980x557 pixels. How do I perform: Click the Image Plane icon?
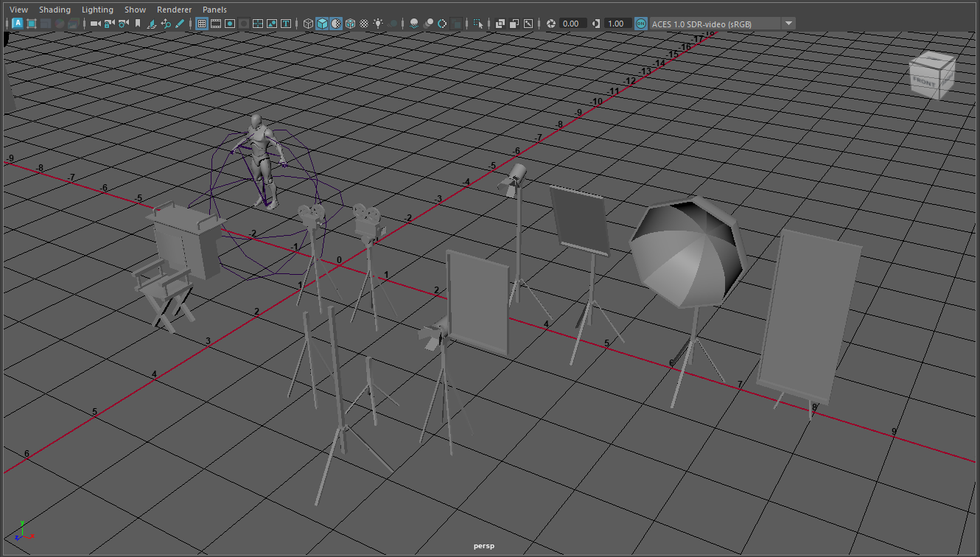152,24
